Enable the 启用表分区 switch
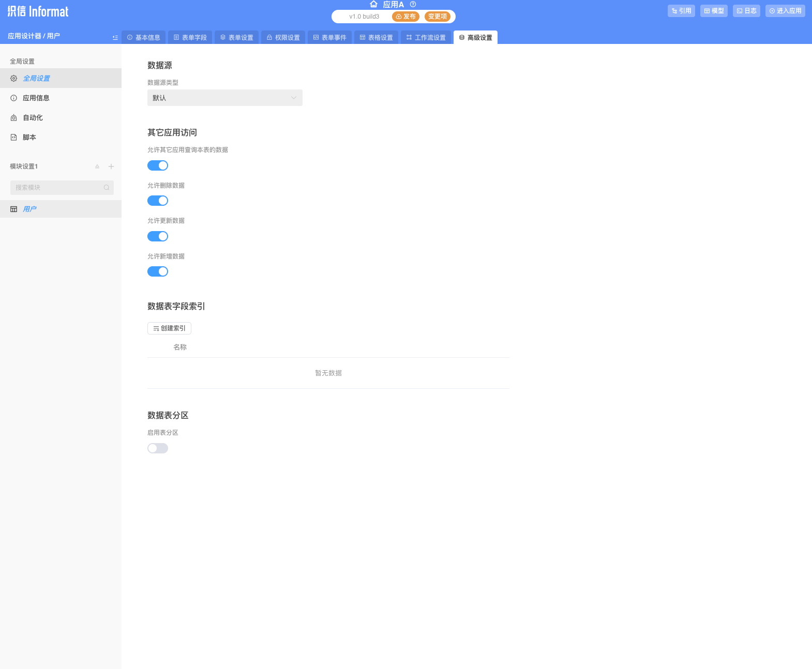The image size is (812, 669). click(158, 448)
